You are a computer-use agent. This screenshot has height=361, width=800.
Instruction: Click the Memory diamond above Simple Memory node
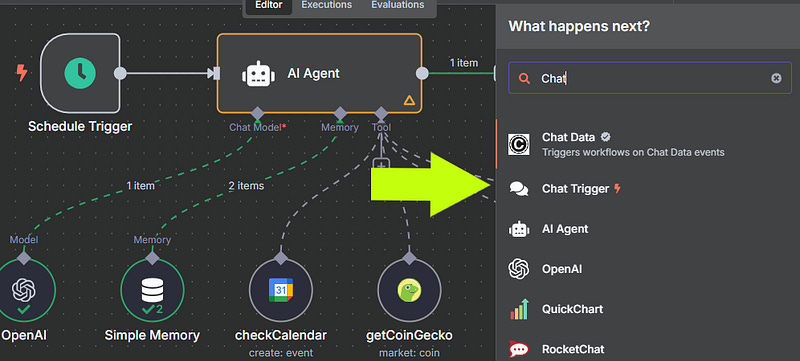pos(152,258)
